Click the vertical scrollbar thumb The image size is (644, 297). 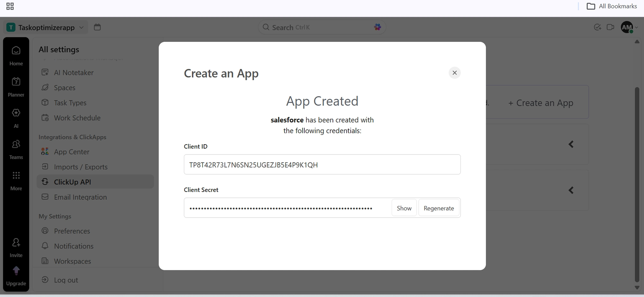637,184
